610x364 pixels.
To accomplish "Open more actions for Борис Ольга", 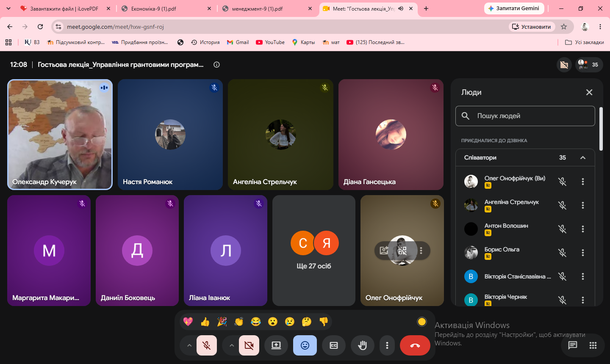I will coord(583,253).
